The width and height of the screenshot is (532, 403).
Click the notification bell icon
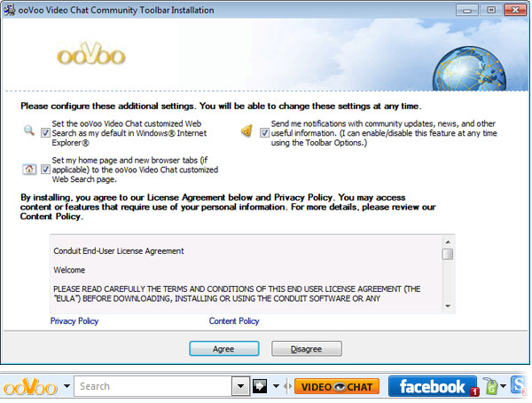[246, 130]
